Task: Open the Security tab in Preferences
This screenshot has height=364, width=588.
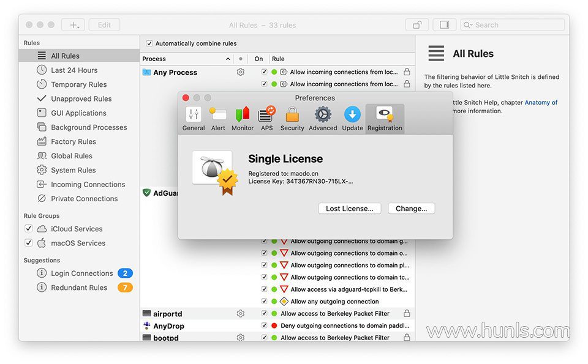Action: tap(292, 119)
